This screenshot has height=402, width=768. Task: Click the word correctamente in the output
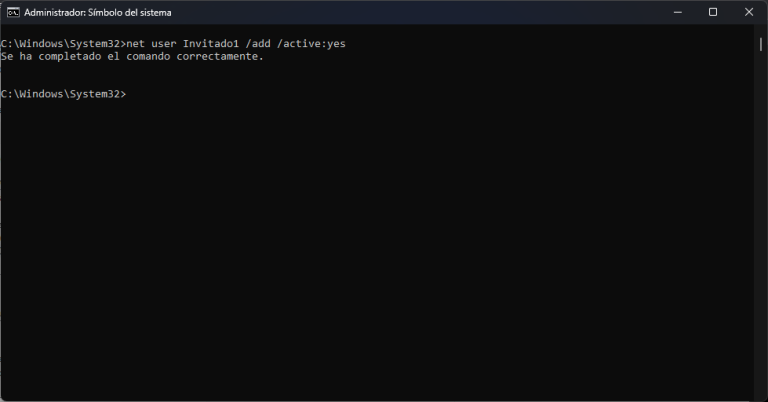coord(217,56)
